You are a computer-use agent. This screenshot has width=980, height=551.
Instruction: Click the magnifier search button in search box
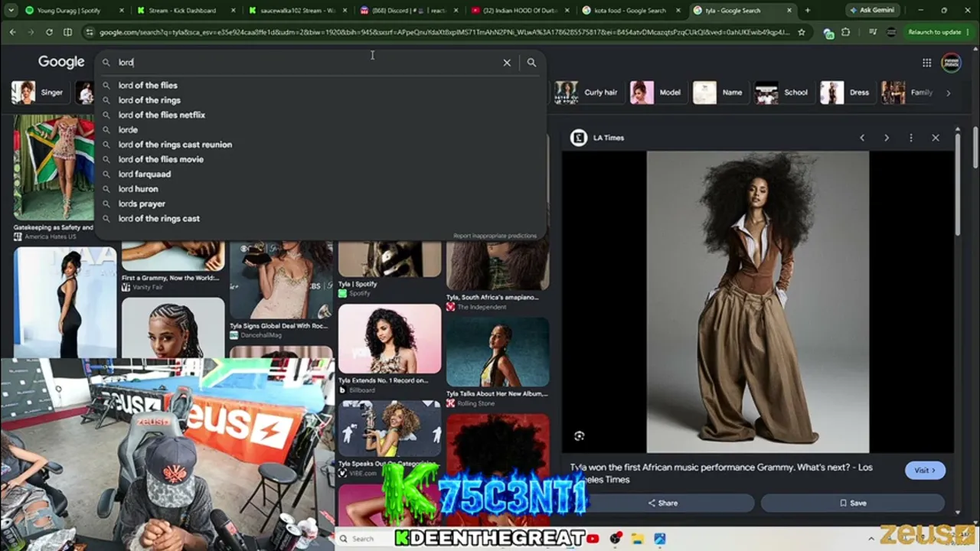pyautogui.click(x=531, y=63)
